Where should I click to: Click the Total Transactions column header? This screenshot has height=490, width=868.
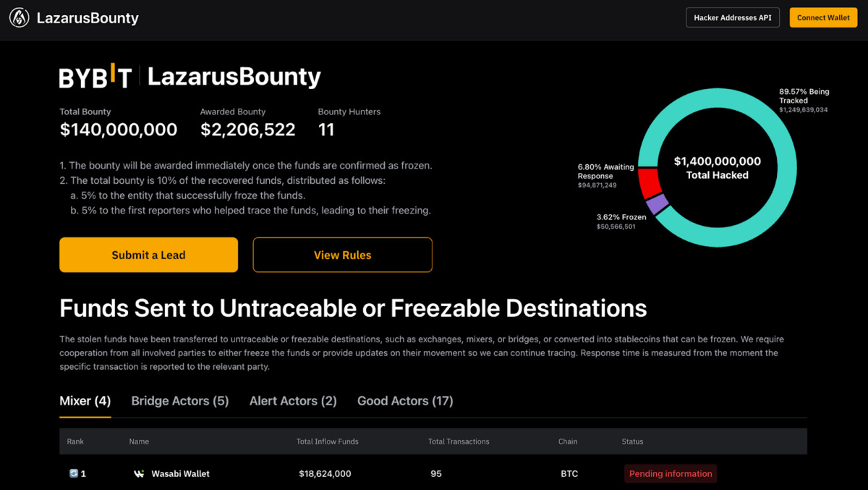coord(459,442)
